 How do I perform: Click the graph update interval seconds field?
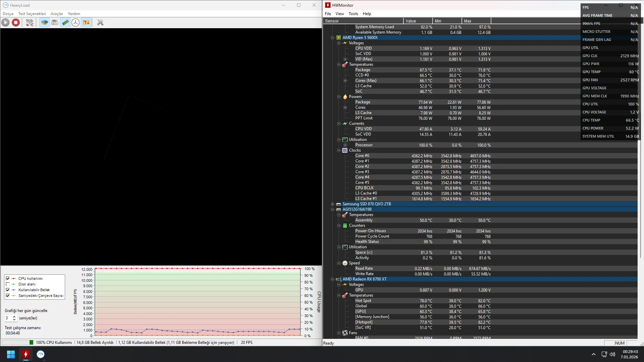pos(8,318)
